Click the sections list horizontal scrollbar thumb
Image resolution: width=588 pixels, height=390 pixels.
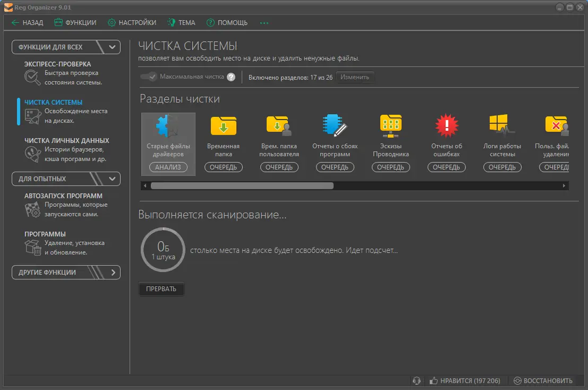tap(242, 185)
